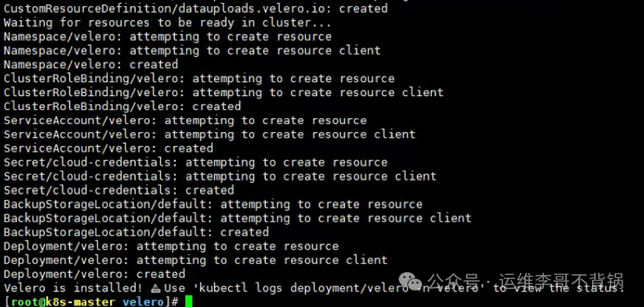
Task: Click the green terminal cursor block
Action: pyautogui.click(x=188, y=302)
